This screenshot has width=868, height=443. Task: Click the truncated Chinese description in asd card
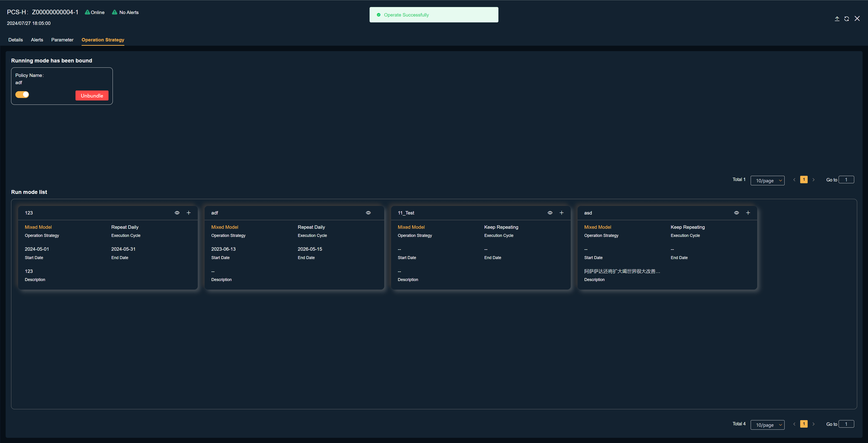pyautogui.click(x=622, y=271)
